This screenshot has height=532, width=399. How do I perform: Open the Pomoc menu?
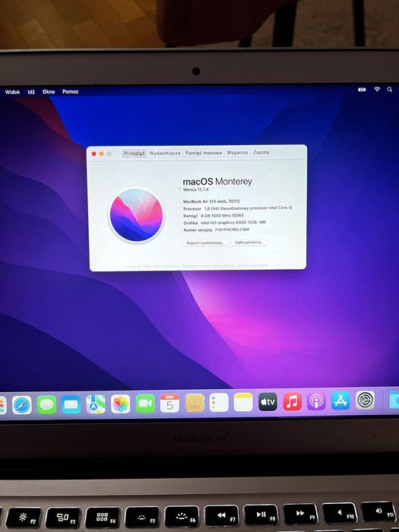tap(70, 92)
